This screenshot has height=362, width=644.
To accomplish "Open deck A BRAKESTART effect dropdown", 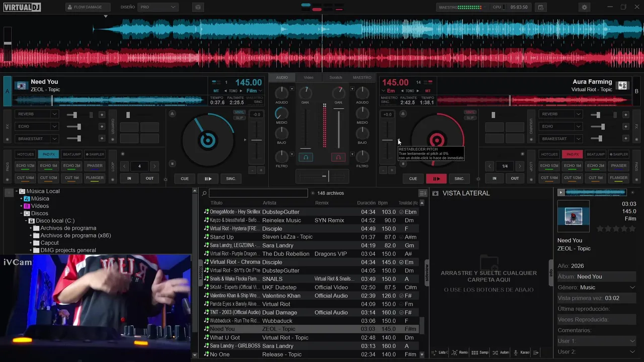I will [54, 138].
